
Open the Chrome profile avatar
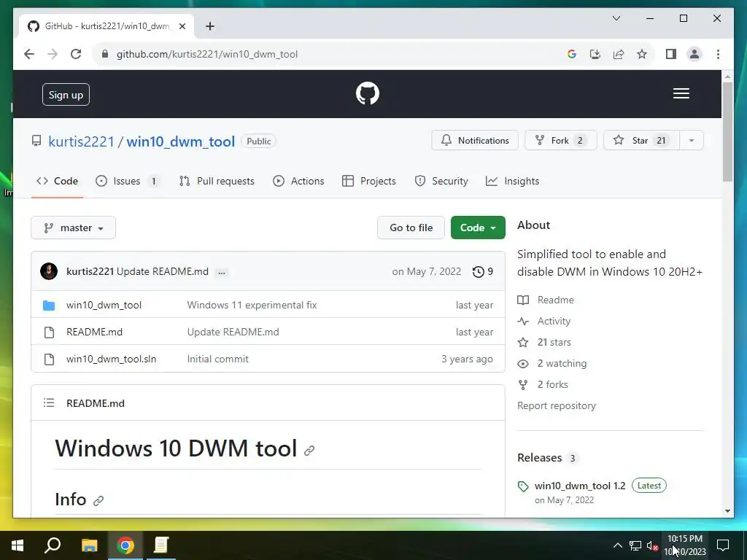(694, 54)
